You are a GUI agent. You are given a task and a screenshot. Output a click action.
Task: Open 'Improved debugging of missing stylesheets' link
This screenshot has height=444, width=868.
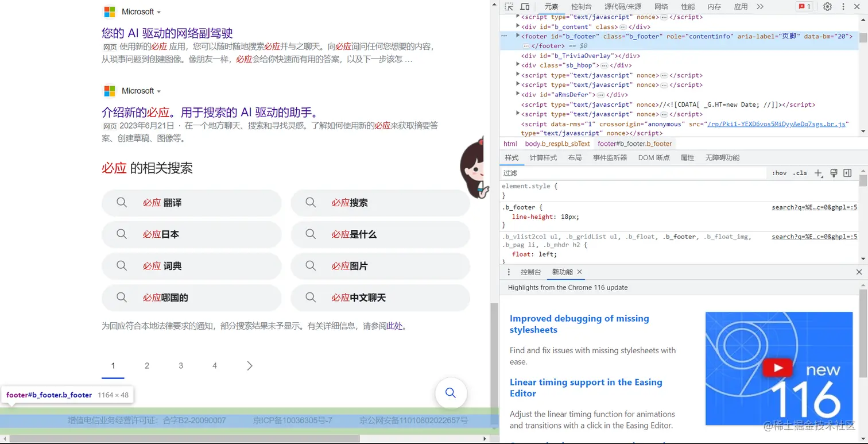tap(579, 324)
